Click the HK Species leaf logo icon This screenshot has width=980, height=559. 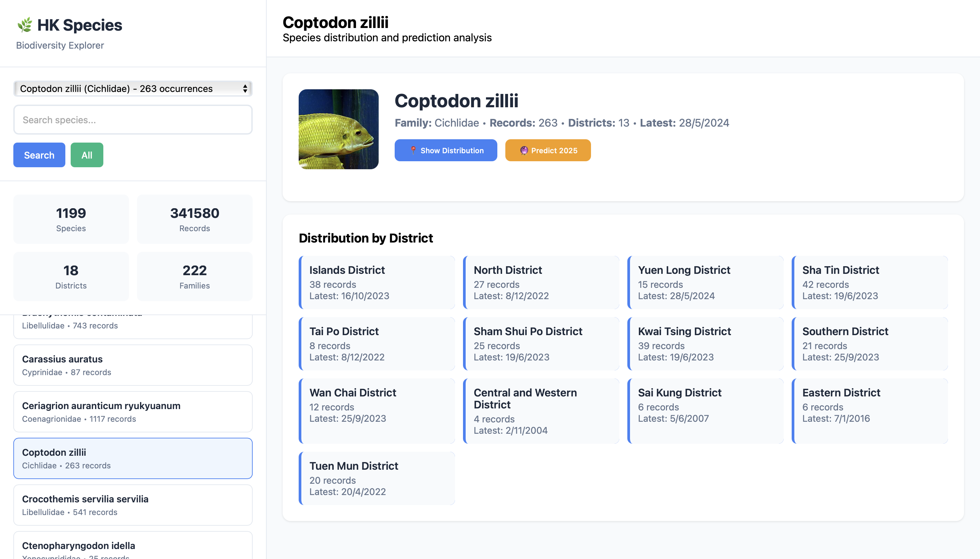click(25, 25)
